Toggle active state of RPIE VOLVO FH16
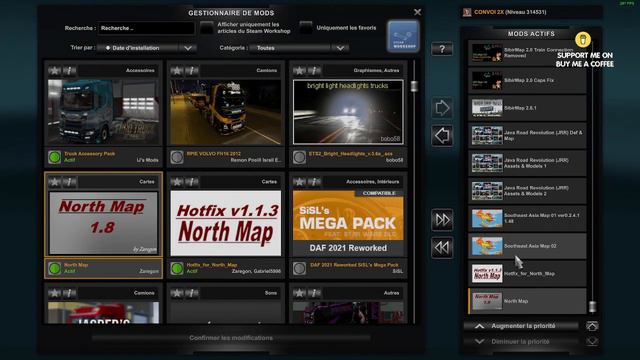The image size is (640, 360). click(x=177, y=157)
